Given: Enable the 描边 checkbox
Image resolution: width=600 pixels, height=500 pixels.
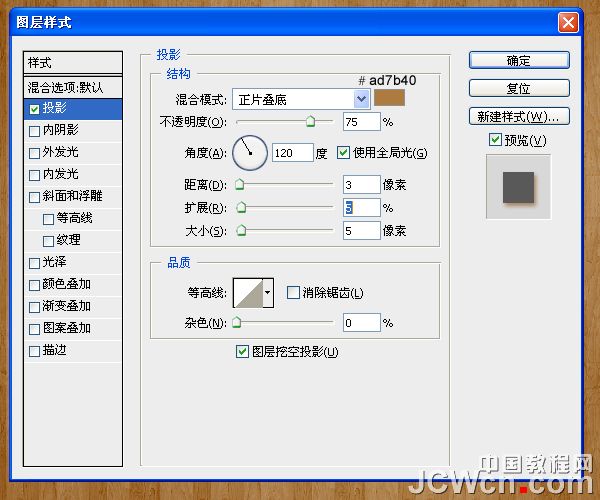Looking at the screenshot, I should tap(34, 351).
